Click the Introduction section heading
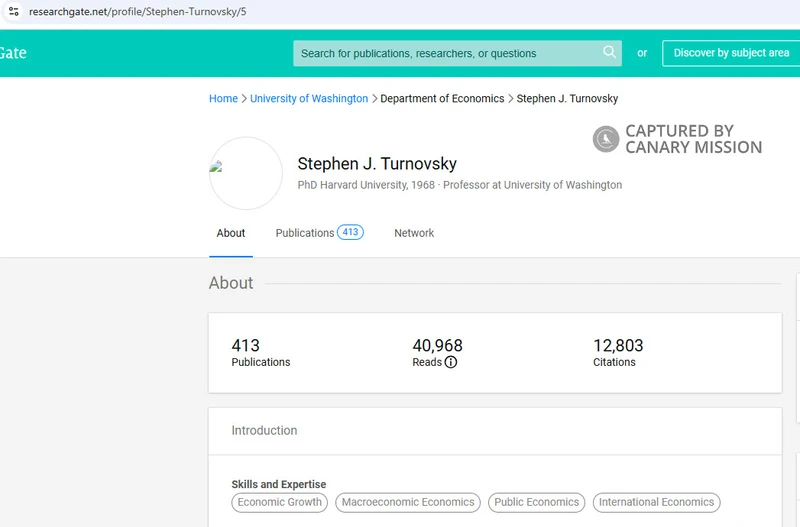 (264, 431)
